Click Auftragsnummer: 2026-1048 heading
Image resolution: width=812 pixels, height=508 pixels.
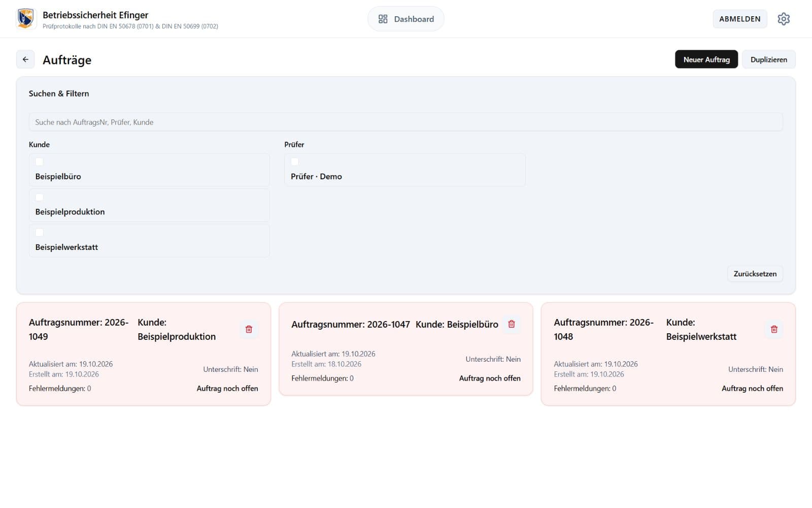603,329
